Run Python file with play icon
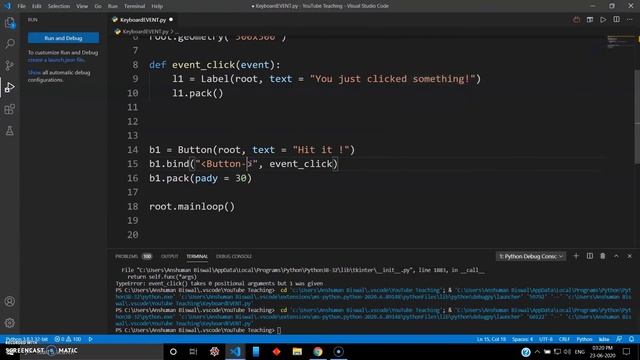640x360 pixels. click(x=603, y=20)
